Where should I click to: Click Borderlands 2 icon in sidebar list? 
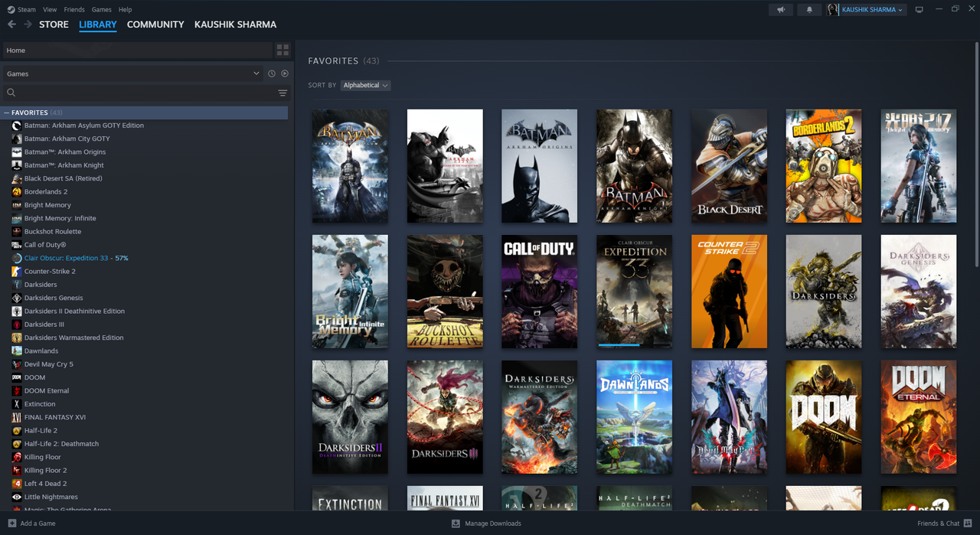(17, 192)
